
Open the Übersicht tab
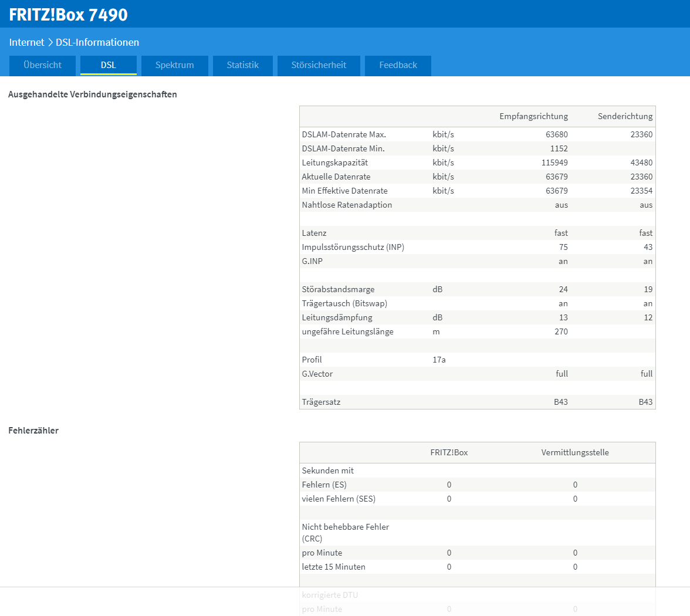pos(43,65)
